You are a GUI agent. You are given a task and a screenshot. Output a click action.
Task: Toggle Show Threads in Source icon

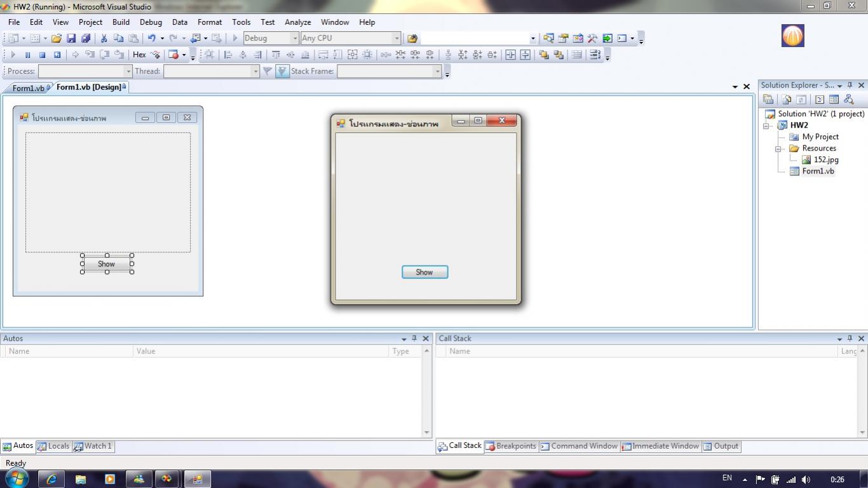point(282,71)
